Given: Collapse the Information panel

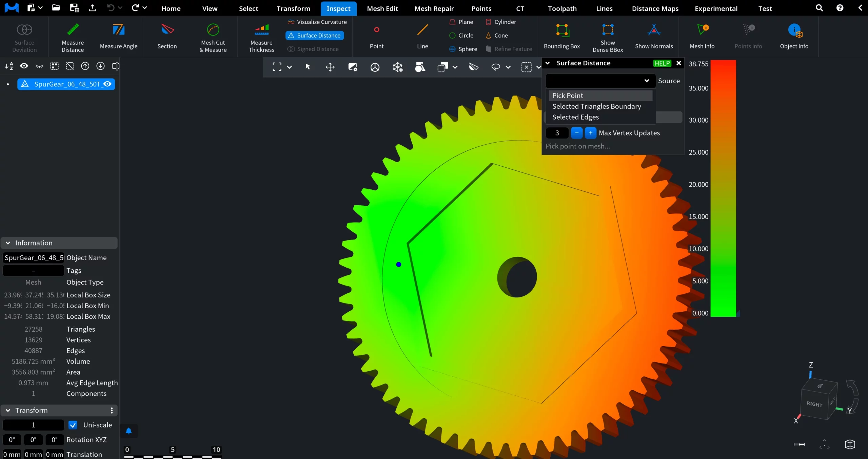Looking at the screenshot, I should pyautogui.click(x=7, y=243).
